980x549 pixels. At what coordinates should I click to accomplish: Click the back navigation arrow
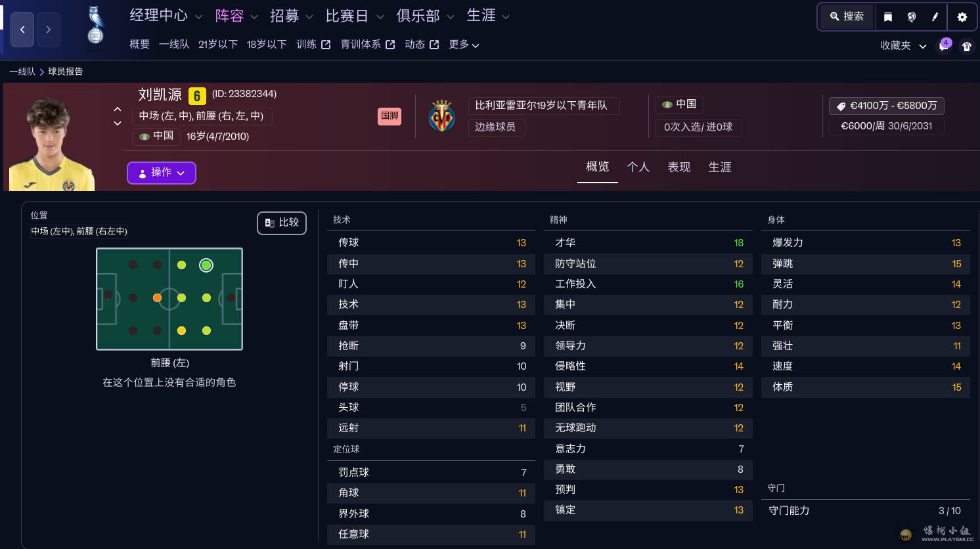pos(22,30)
